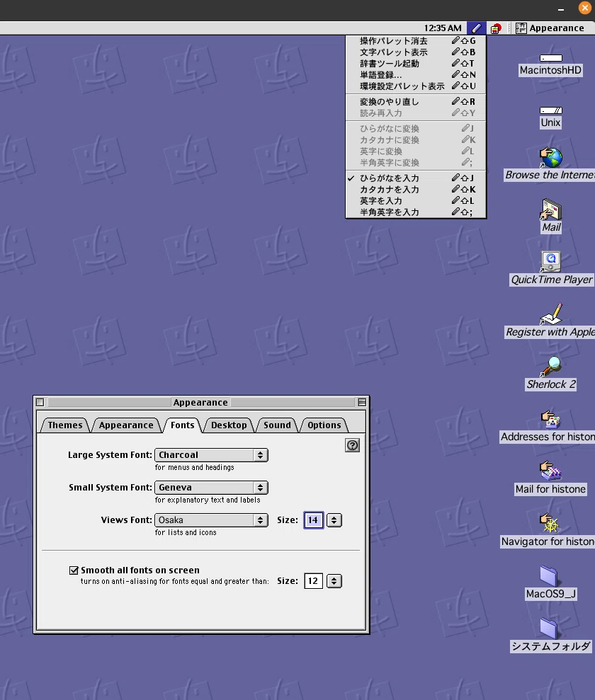Select the Addresses for histone icon
Viewport: 595px width, 700px height.
tap(551, 419)
